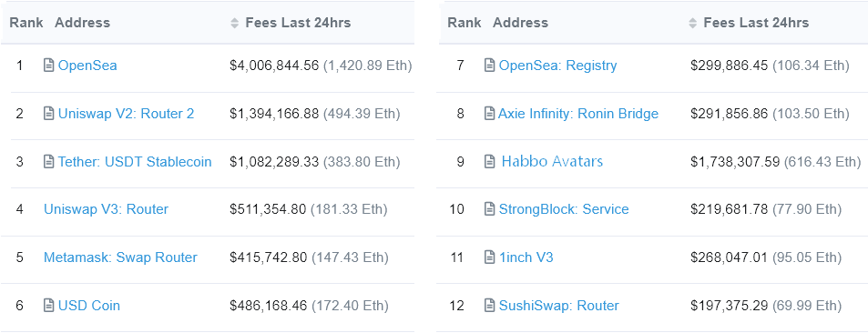The image size is (868, 333).
Task: Click the Fees Last 24hrs header in left table
Action: (x=298, y=23)
